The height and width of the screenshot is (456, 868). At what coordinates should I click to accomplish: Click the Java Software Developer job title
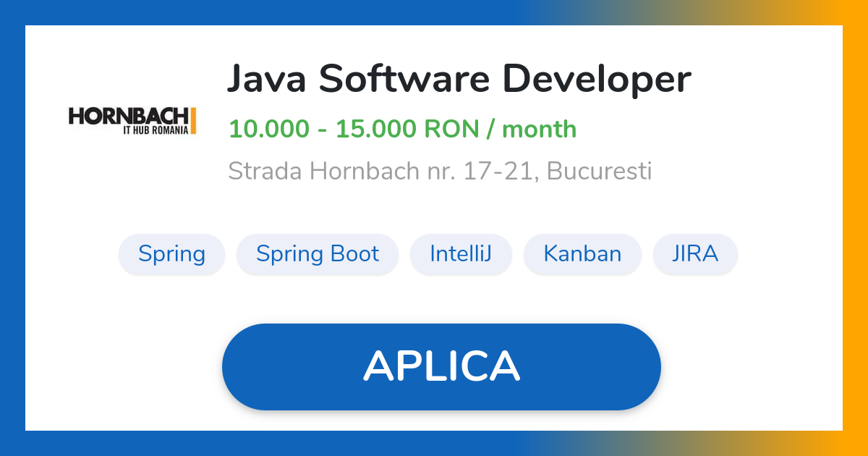[x=461, y=78]
